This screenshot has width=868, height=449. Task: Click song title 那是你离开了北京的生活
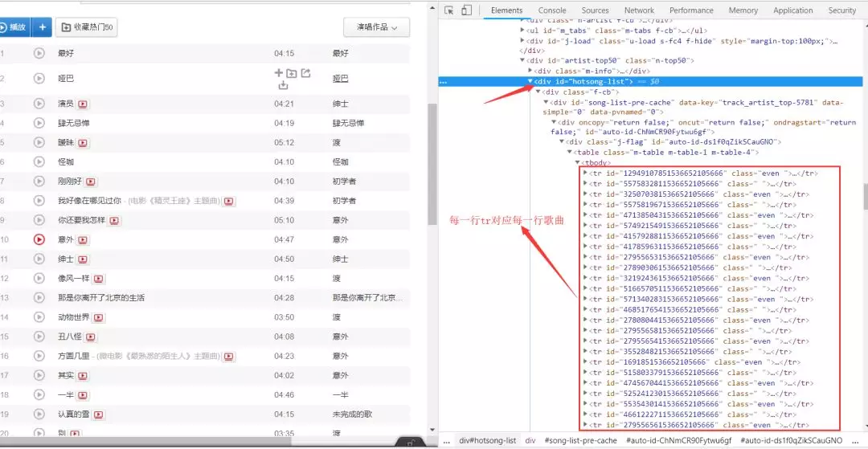pos(101,298)
